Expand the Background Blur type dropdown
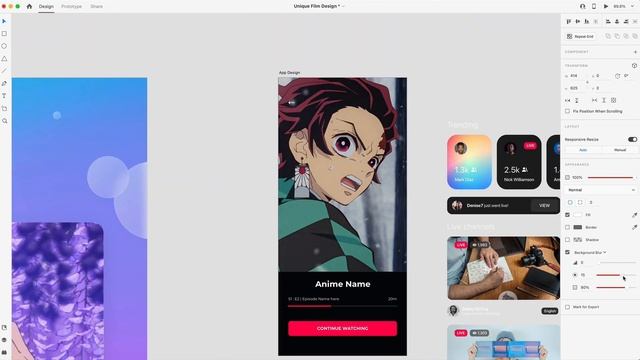640x360 pixels. click(x=604, y=252)
